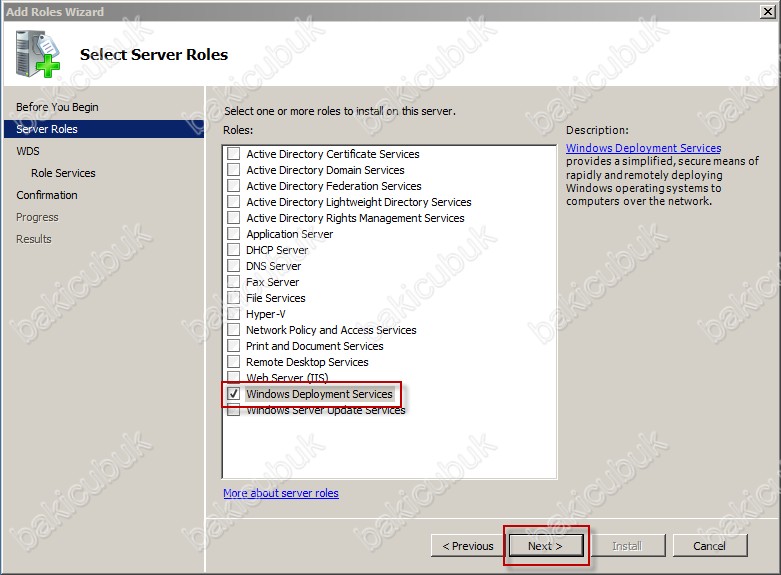
Task: Check Network Policy and Access Services
Action: tap(233, 329)
